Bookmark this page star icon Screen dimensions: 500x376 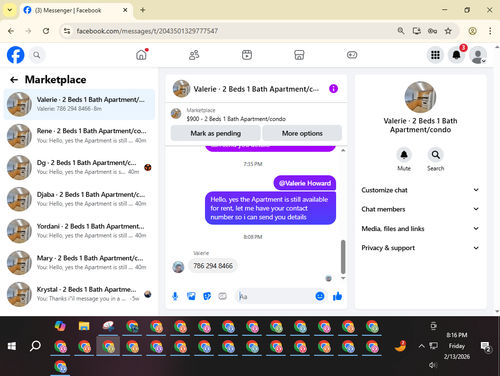tap(448, 31)
